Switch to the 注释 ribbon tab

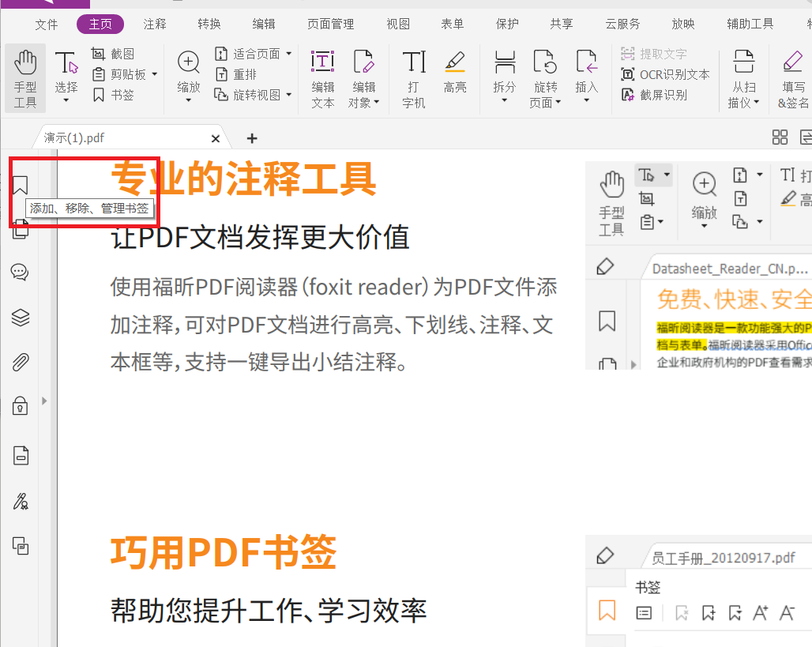point(154,24)
